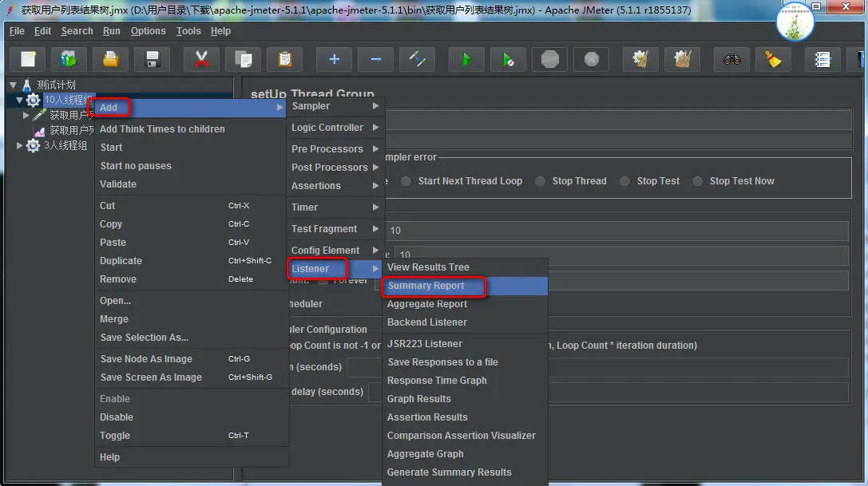
Task: Click the Clear results broom icon
Action: coord(640,59)
